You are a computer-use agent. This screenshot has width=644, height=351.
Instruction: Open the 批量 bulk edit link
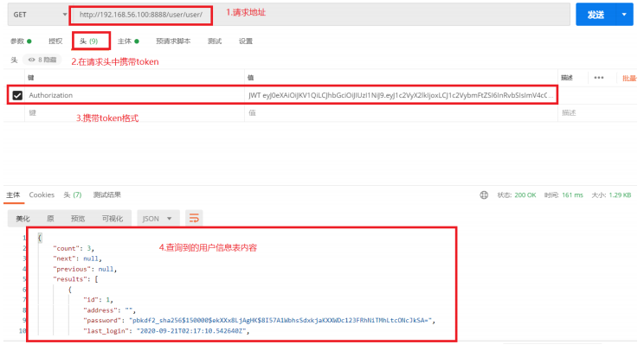[x=629, y=78]
